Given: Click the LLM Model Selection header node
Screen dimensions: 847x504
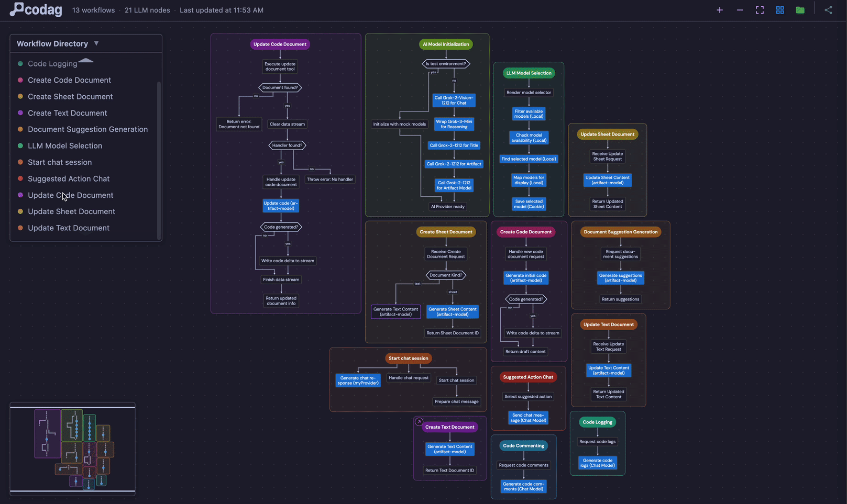Looking at the screenshot, I should click(529, 73).
